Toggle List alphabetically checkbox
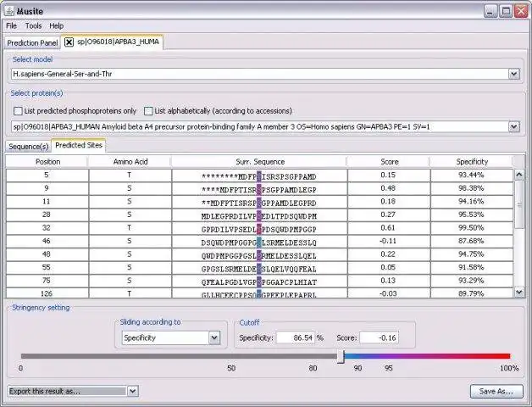532x407 pixels. click(x=148, y=111)
